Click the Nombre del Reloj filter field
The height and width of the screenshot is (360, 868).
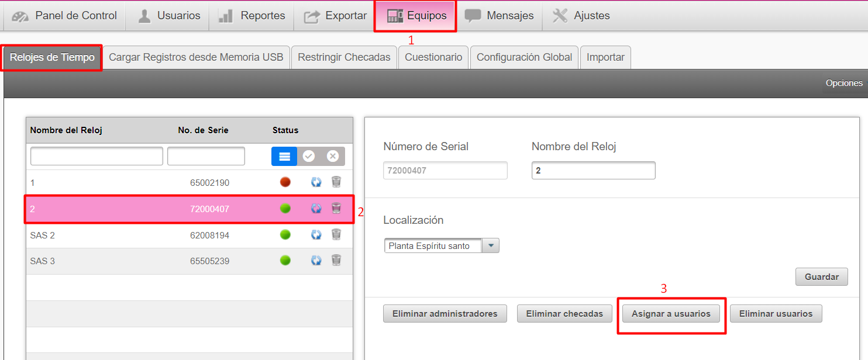tap(97, 156)
